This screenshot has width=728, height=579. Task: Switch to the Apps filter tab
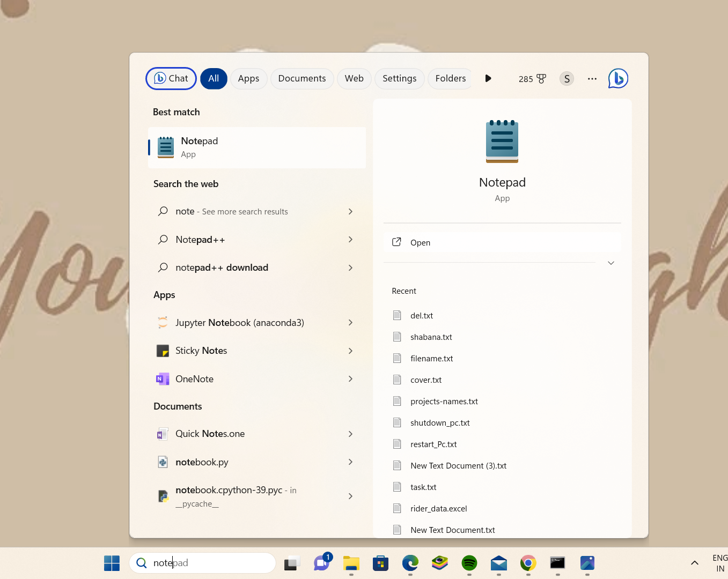(x=248, y=78)
